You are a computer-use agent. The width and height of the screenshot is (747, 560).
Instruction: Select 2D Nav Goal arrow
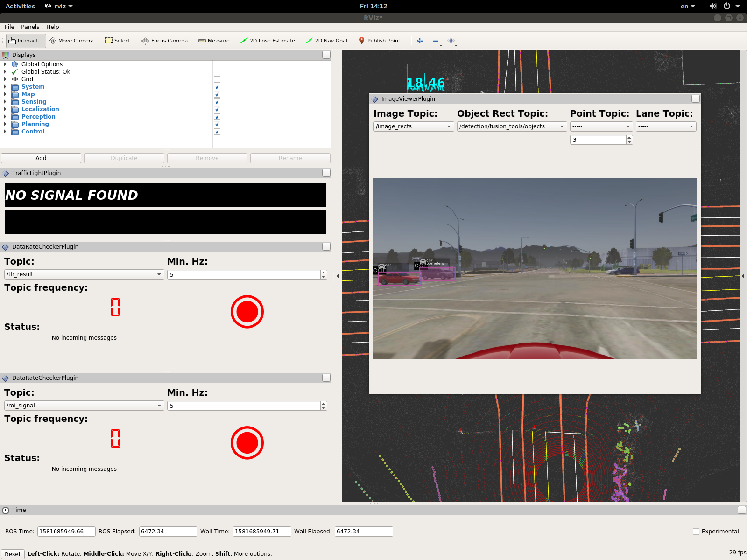pos(326,41)
